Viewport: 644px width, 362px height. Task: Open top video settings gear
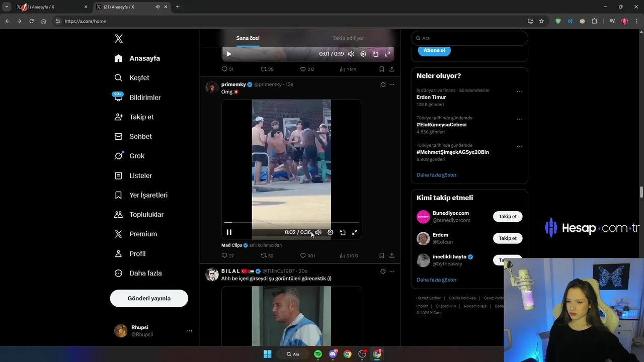[x=363, y=54]
